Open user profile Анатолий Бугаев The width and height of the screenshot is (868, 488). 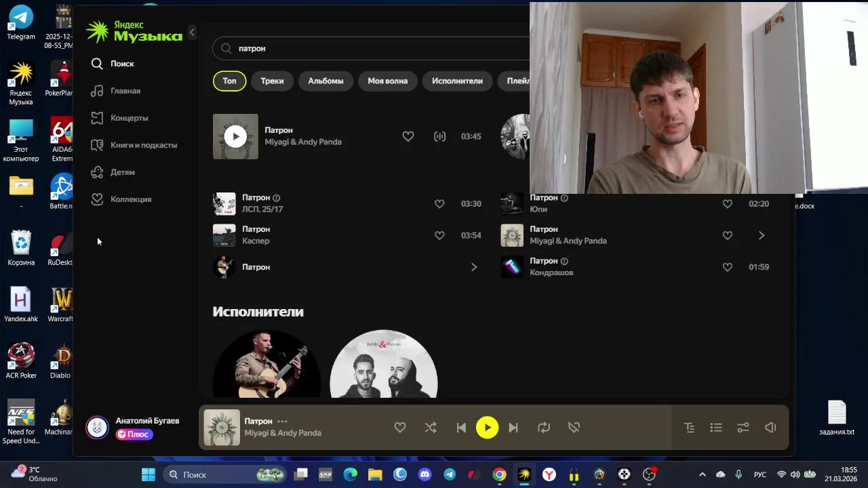(147, 421)
